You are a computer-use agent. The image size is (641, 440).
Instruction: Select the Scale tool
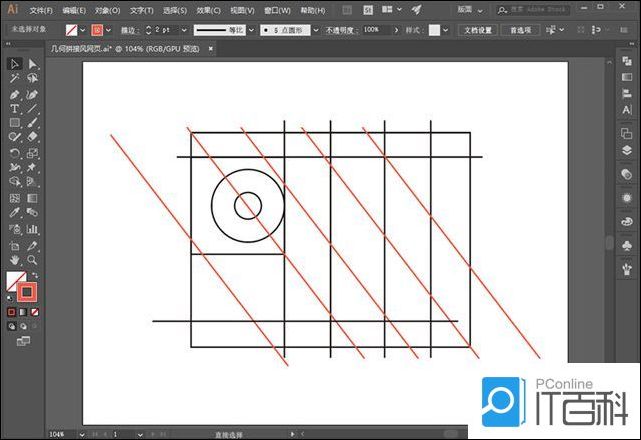coord(32,153)
